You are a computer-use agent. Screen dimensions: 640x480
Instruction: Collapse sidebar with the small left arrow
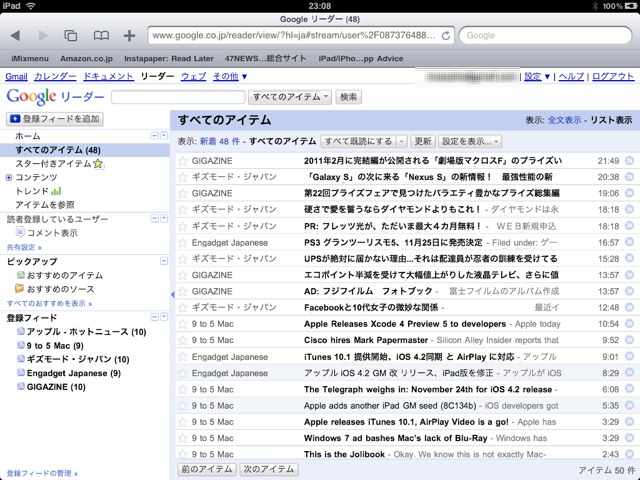[173, 294]
